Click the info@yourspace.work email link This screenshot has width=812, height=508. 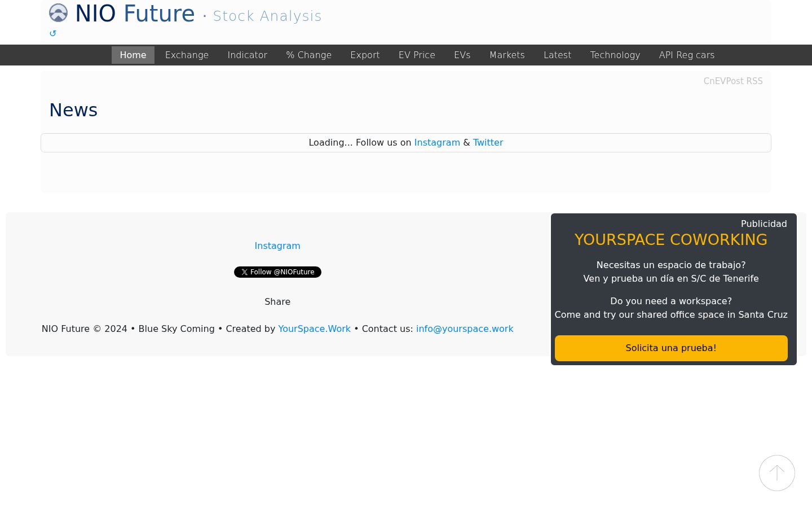coord(465,329)
